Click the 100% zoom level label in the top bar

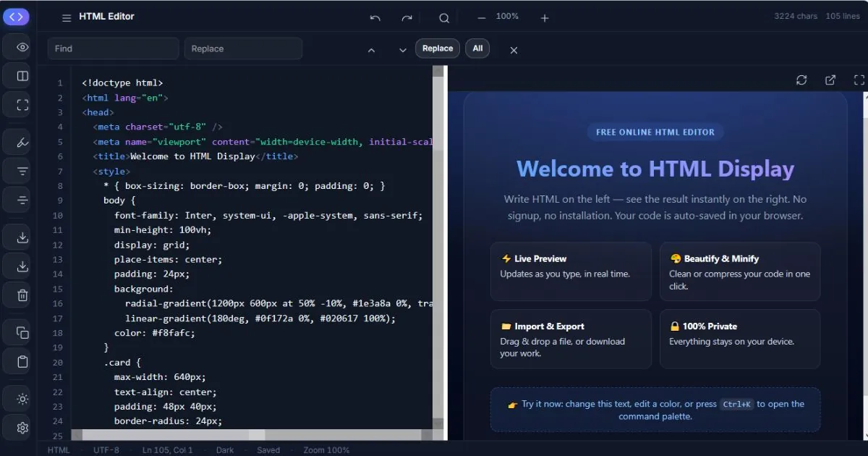pyautogui.click(x=507, y=17)
